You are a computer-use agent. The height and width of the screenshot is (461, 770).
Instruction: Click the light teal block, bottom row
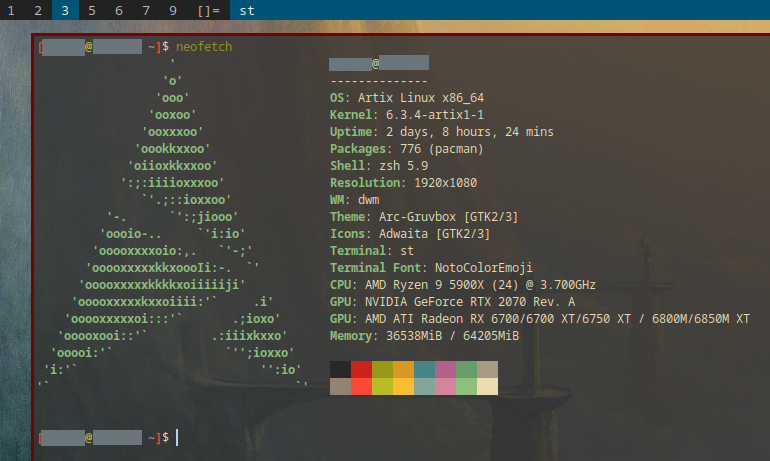pyautogui.click(x=424, y=386)
